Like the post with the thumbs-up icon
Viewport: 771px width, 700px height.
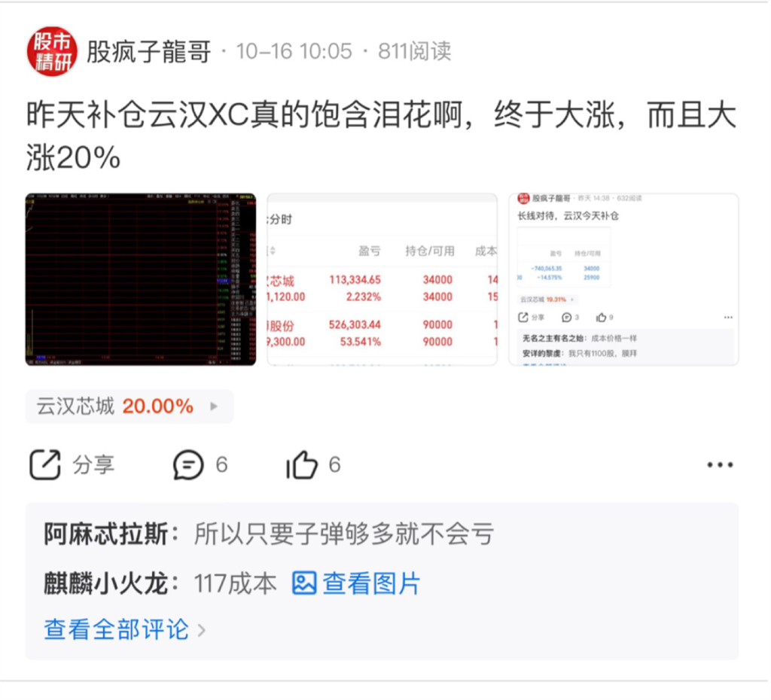301,464
